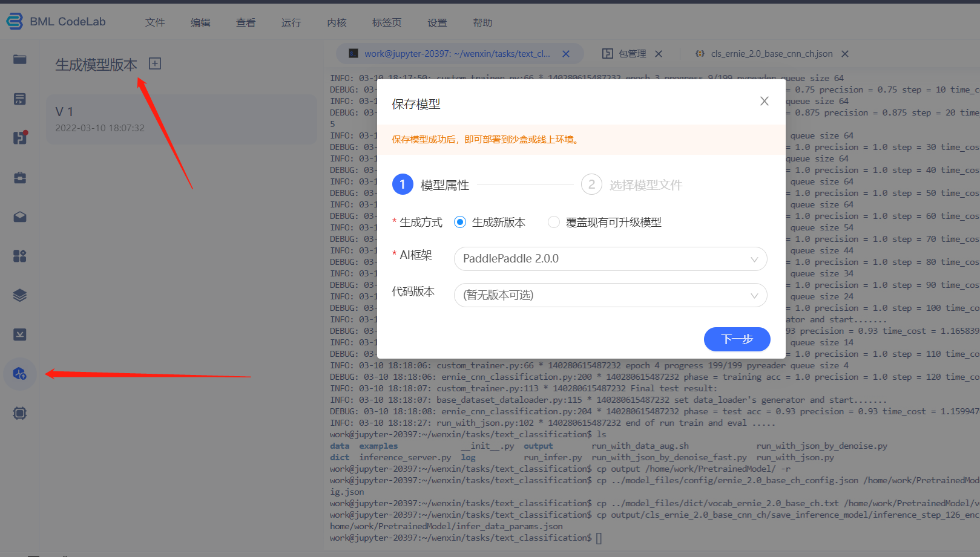
Task: Close the cls_ernie_2.0_base_cnn_ch.json tab
Action: click(845, 54)
